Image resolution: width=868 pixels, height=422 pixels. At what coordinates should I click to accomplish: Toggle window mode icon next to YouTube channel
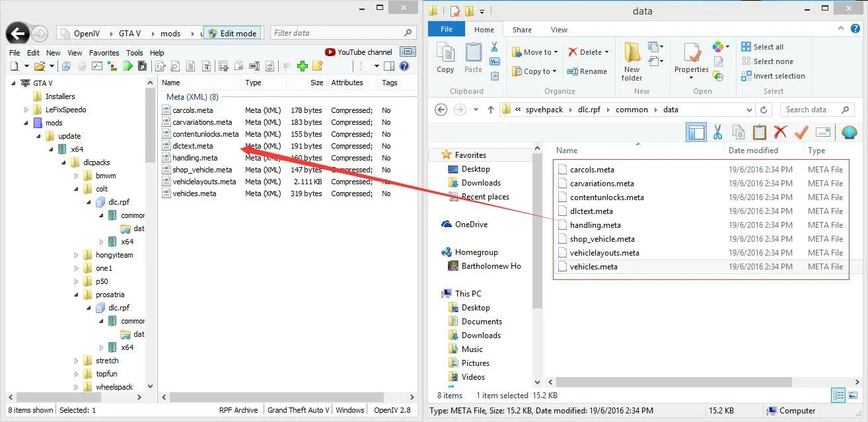pyautogui.click(x=409, y=52)
